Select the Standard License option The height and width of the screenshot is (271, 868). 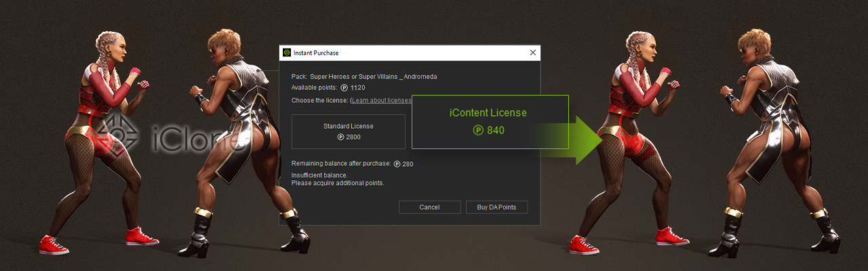349,131
